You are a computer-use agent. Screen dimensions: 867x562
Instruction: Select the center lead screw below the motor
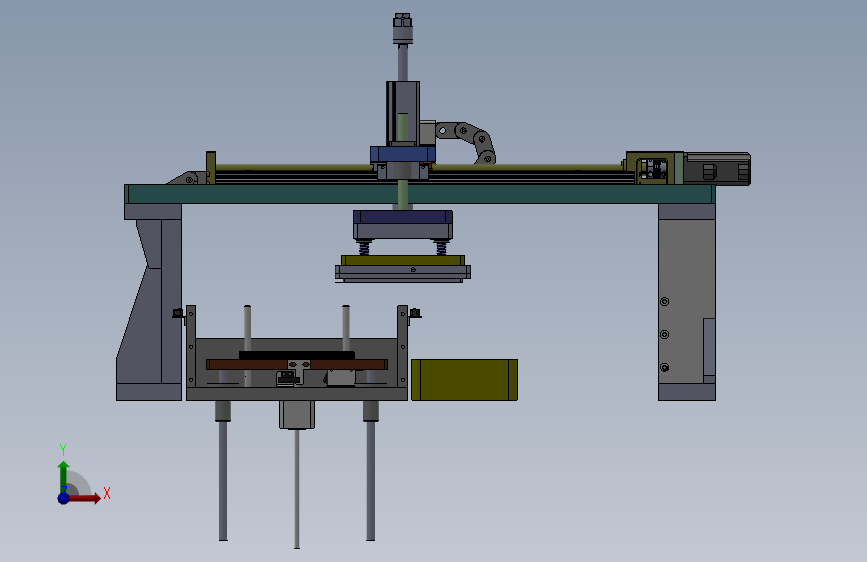coord(297,488)
